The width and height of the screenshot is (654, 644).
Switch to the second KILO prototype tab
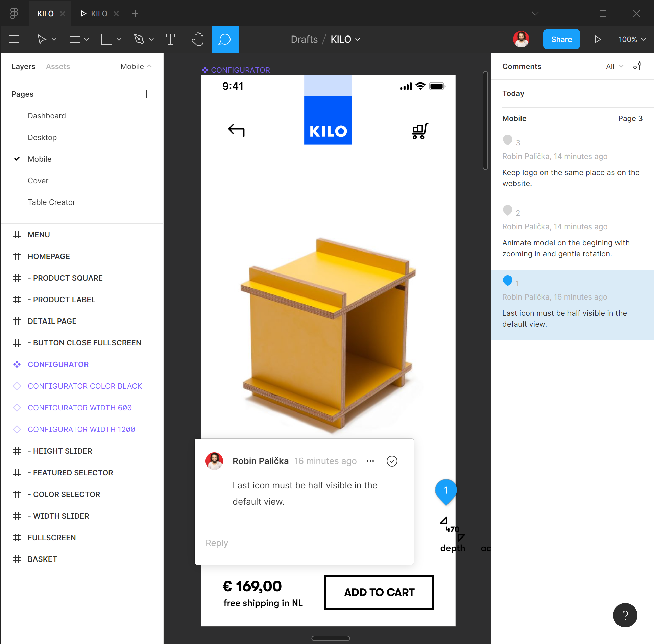[x=95, y=14]
